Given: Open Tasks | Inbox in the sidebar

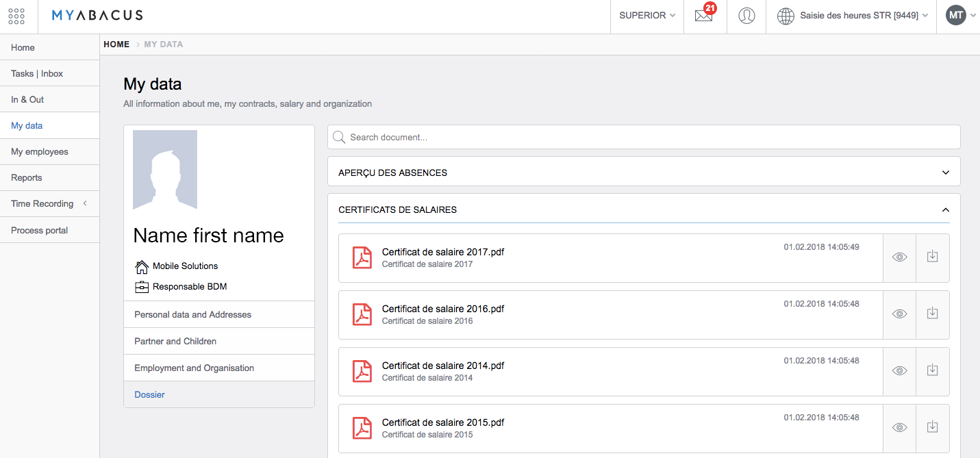Looking at the screenshot, I should [x=49, y=73].
